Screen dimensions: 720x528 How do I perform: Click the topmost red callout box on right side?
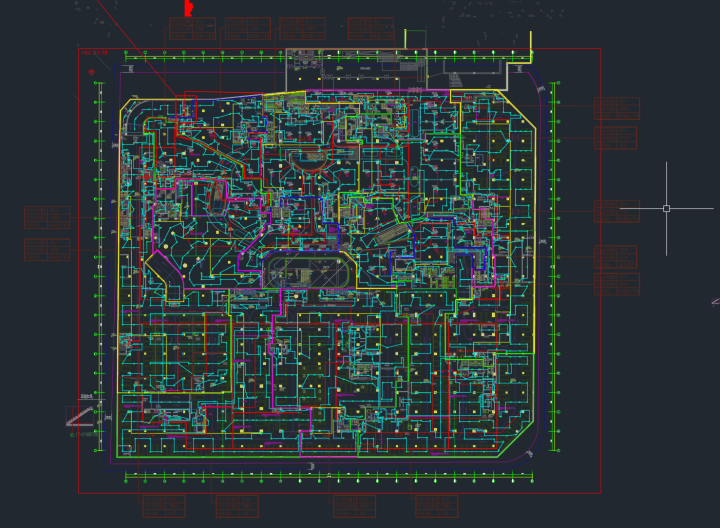pyautogui.click(x=616, y=109)
